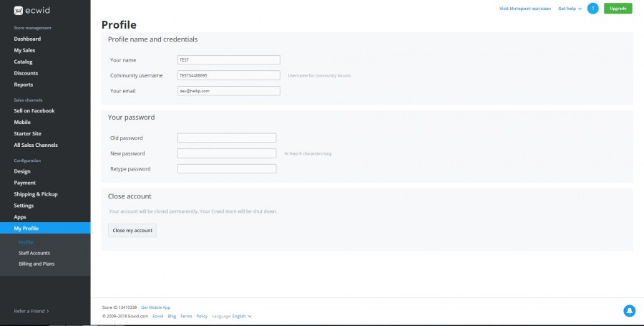Select Staff Accounts submenu item

pos(34,253)
